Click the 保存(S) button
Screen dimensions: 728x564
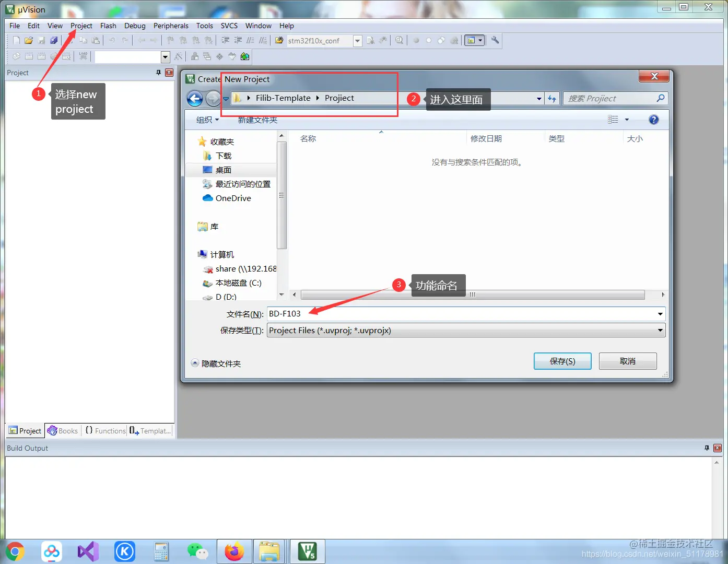click(562, 361)
